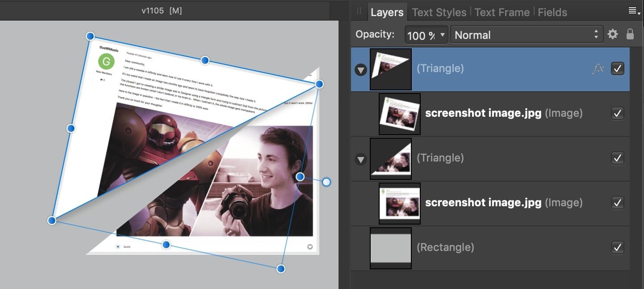Click the straight screenshot image thumbnail

point(400,204)
